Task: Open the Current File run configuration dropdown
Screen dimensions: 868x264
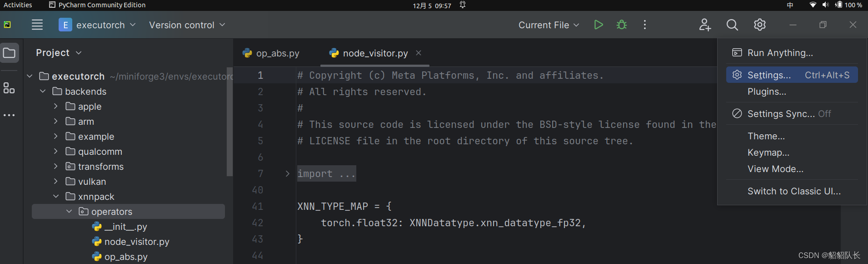Action: (549, 25)
